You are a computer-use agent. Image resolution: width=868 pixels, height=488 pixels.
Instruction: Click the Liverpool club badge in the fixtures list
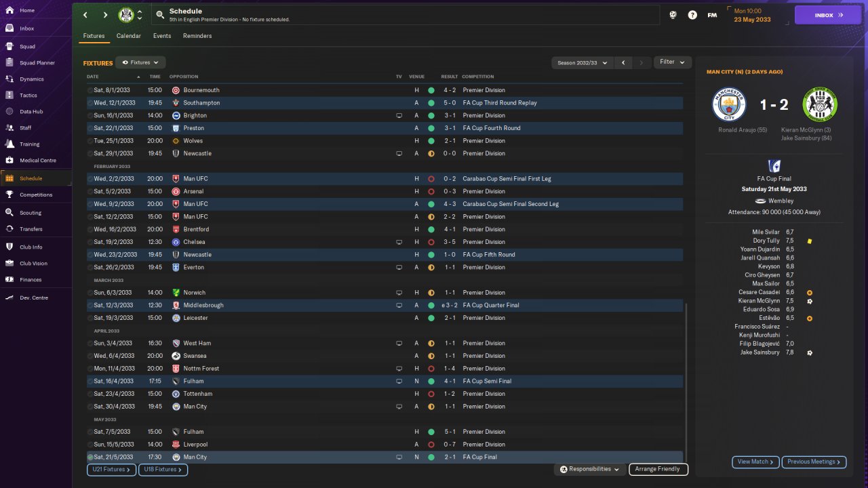[x=176, y=445]
